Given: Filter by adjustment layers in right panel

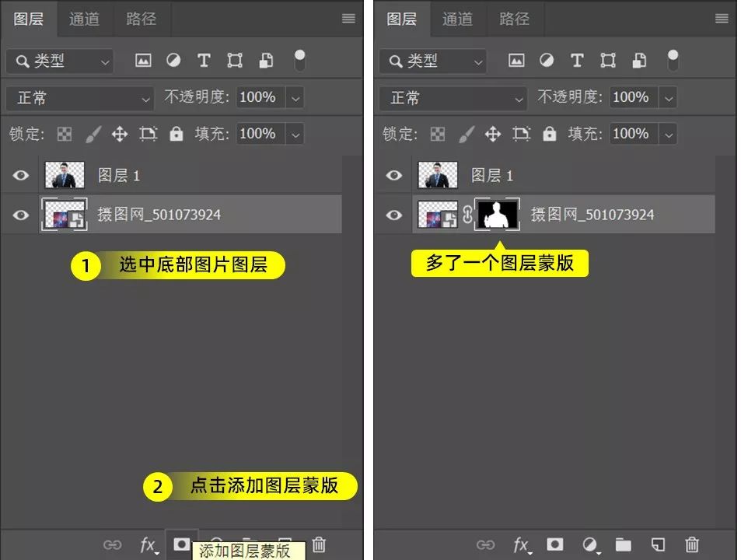Looking at the screenshot, I should tap(547, 61).
